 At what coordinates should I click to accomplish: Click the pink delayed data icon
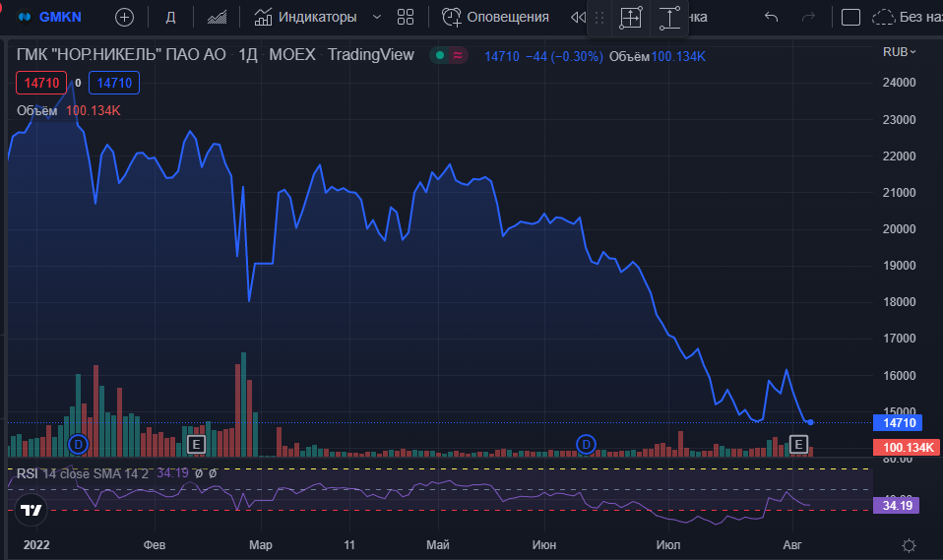click(x=458, y=55)
